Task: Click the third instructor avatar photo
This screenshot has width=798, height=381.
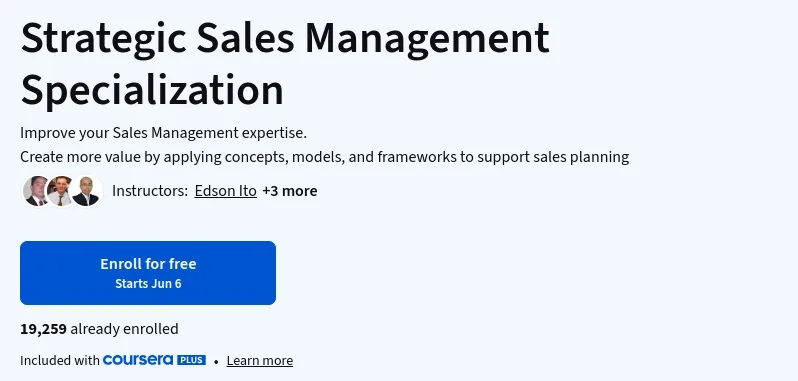Action: [86, 191]
